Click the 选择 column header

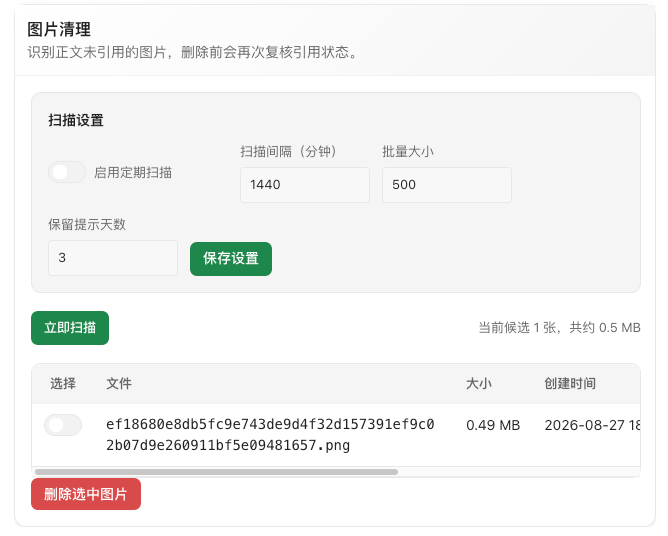(x=63, y=383)
